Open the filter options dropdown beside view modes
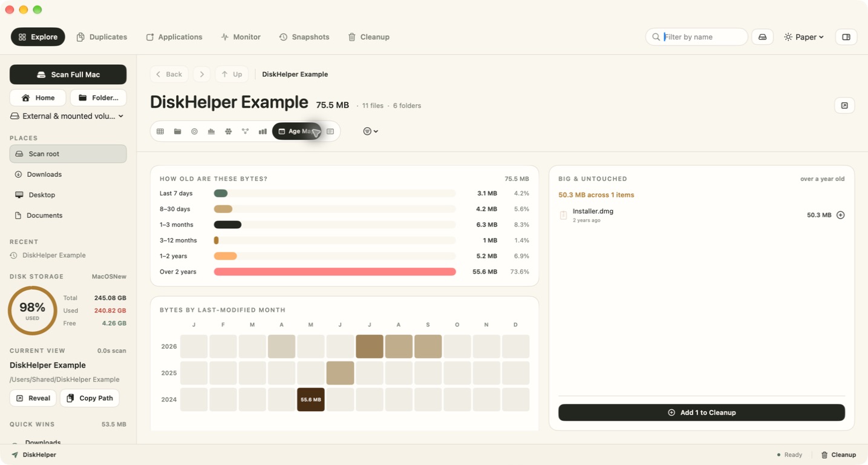 (370, 131)
